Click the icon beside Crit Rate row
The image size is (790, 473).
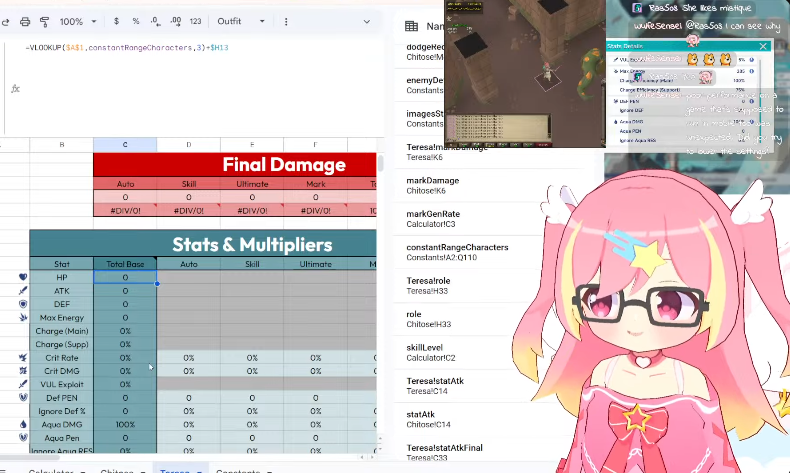point(23,358)
